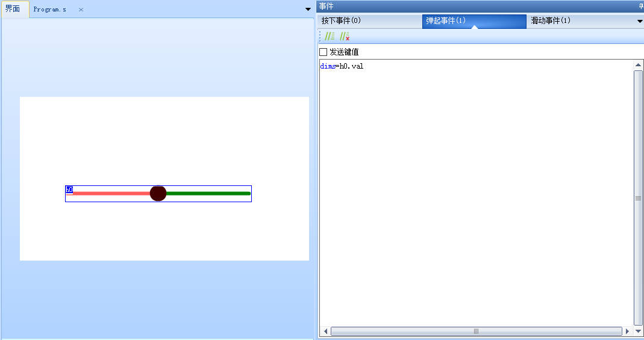This screenshot has width=644, height=340.
Task: Click the green portion of the slider track
Action: pos(208,193)
